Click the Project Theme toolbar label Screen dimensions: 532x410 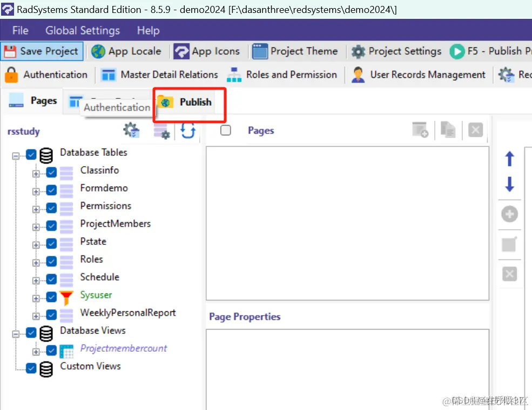(x=304, y=51)
